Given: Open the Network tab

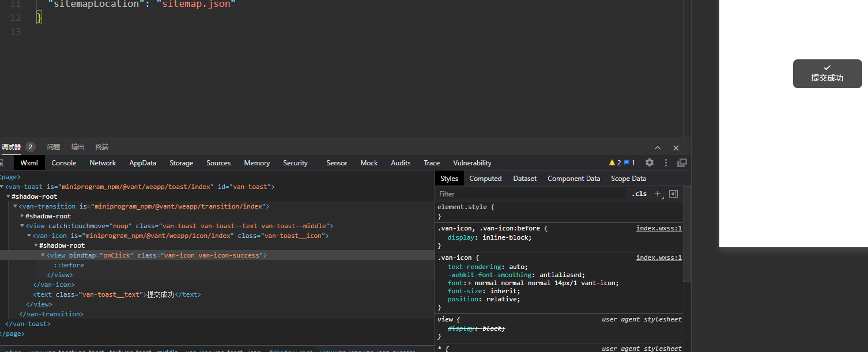Looking at the screenshot, I should [103, 163].
